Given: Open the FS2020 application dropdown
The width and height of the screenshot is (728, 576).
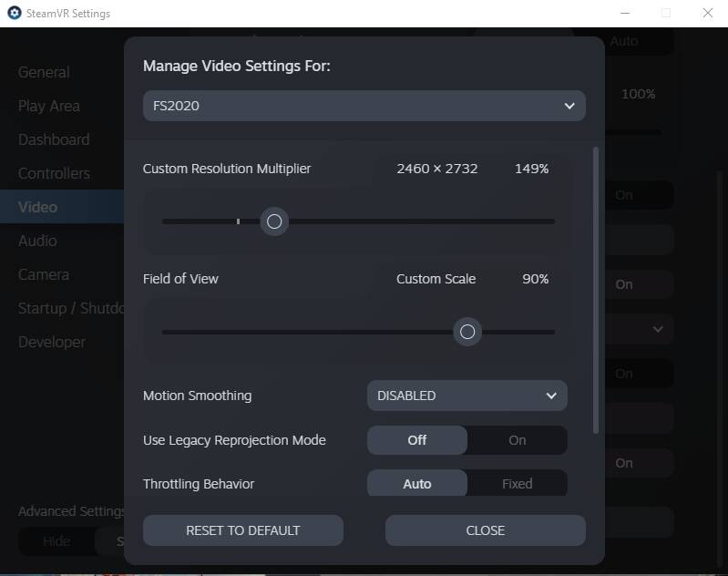Looking at the screenshot, I should tap(364, 106).
